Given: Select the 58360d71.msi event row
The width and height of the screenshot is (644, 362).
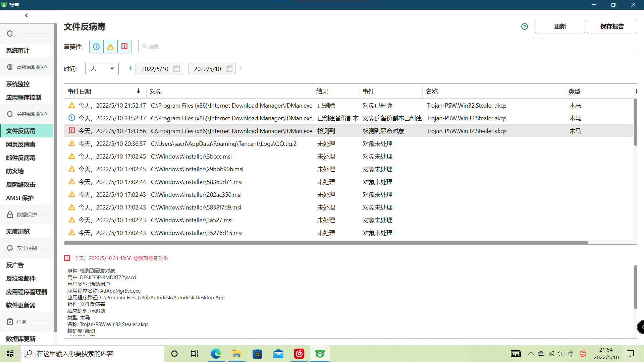Looking at the screenshot, I should (x=348, y=182).
